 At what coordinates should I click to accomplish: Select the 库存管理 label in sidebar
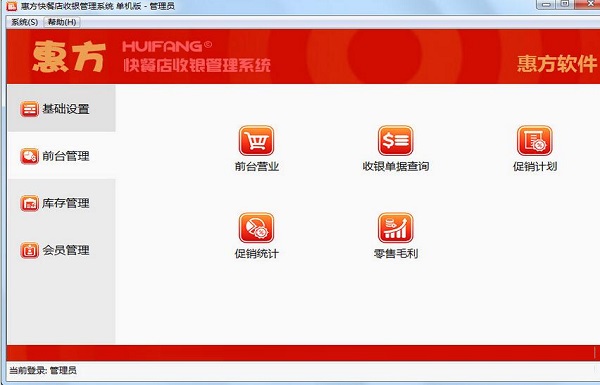(x=65, y=203)
